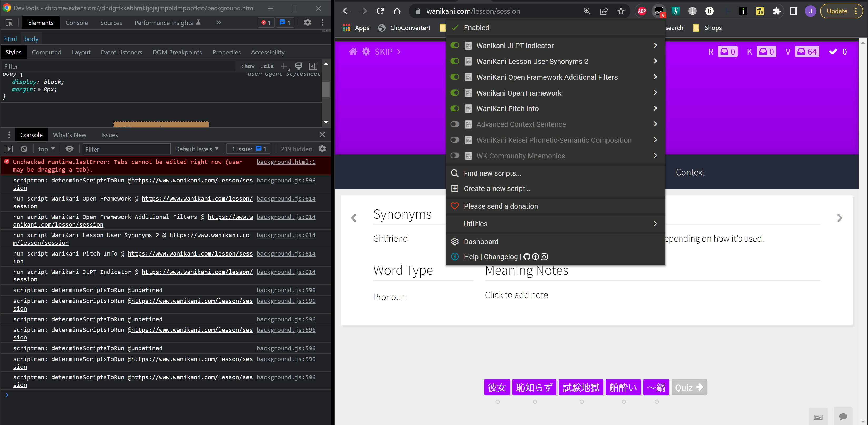This screenshot has height=425, width=868.
Task: Enable Keisei Phonetic-Semantic Composition script
Action: tap(455, 140)
